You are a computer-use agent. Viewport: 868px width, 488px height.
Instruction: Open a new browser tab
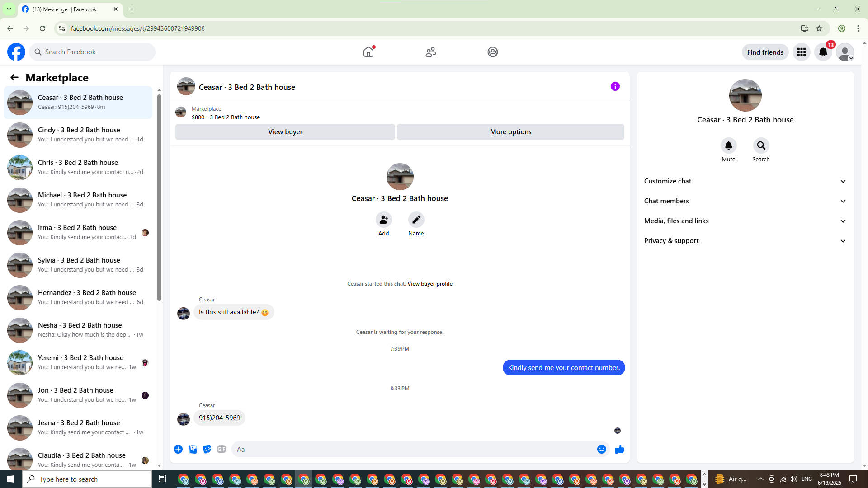click(132, 9)
